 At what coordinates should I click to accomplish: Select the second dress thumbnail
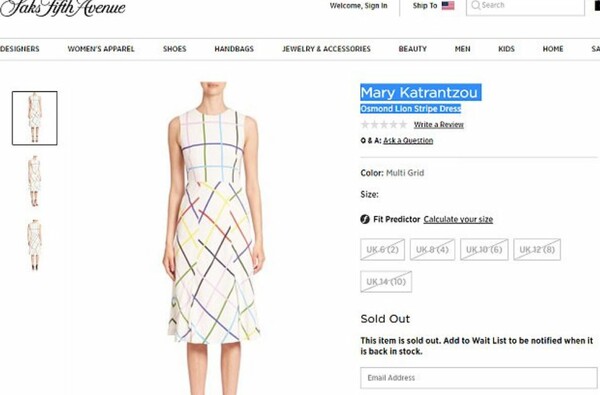tap(34, 181)
